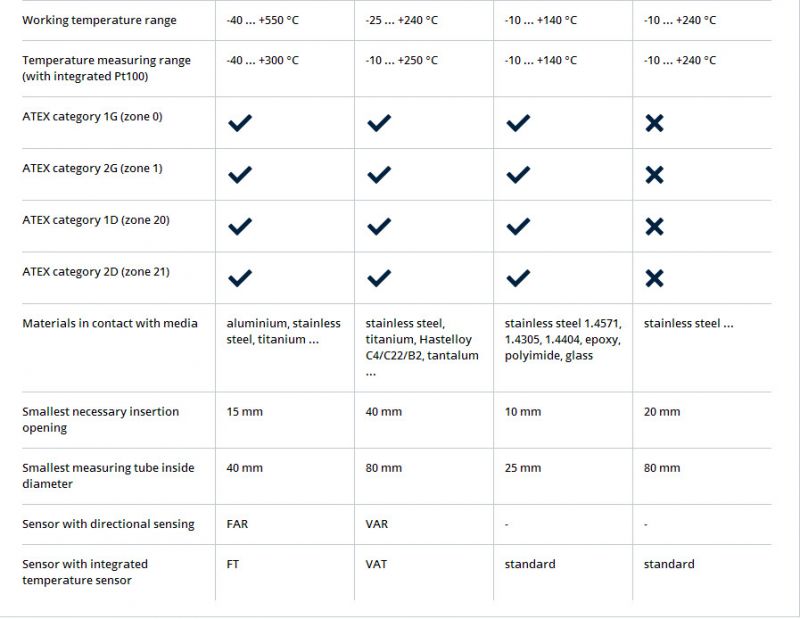Click the cross in ATEX category 2D row
The image size is (800, 619).
(654, 278)
